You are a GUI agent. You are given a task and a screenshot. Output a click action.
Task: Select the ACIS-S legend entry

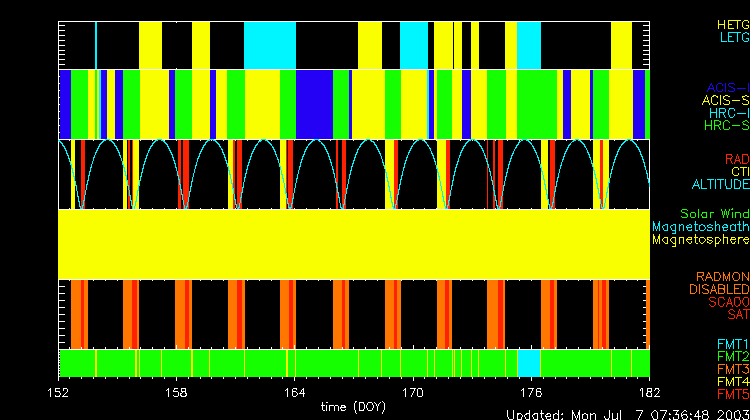(x=725, y=100)
